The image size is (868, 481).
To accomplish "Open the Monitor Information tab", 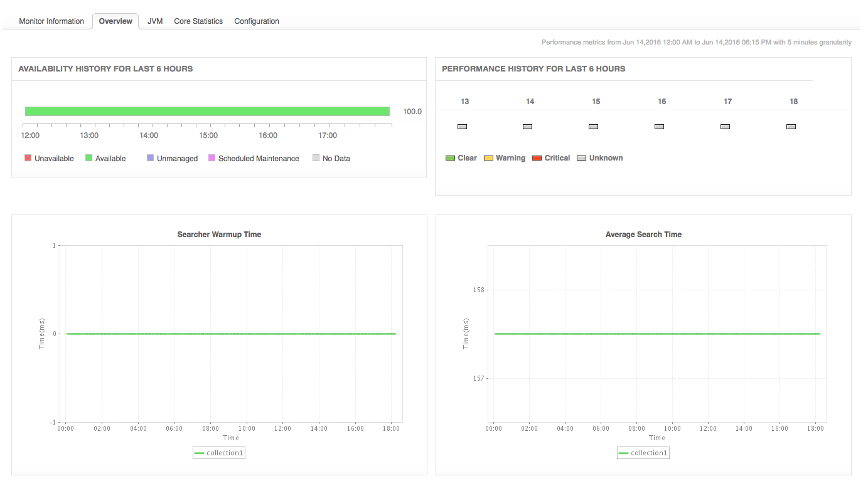I will 51,21.
